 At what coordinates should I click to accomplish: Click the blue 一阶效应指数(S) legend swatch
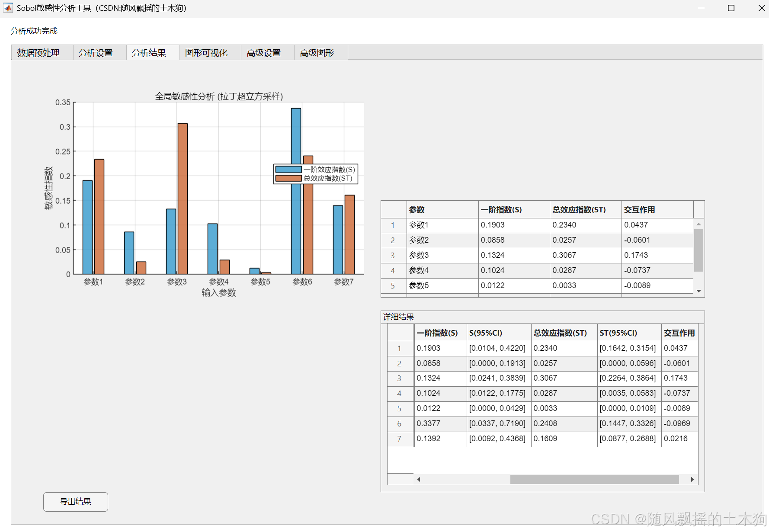pos(288,170)
